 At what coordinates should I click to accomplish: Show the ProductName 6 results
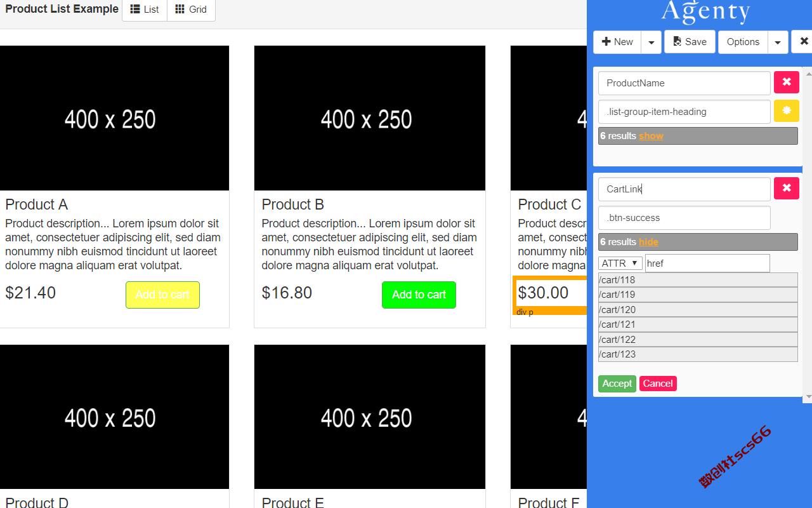point(651,136)
